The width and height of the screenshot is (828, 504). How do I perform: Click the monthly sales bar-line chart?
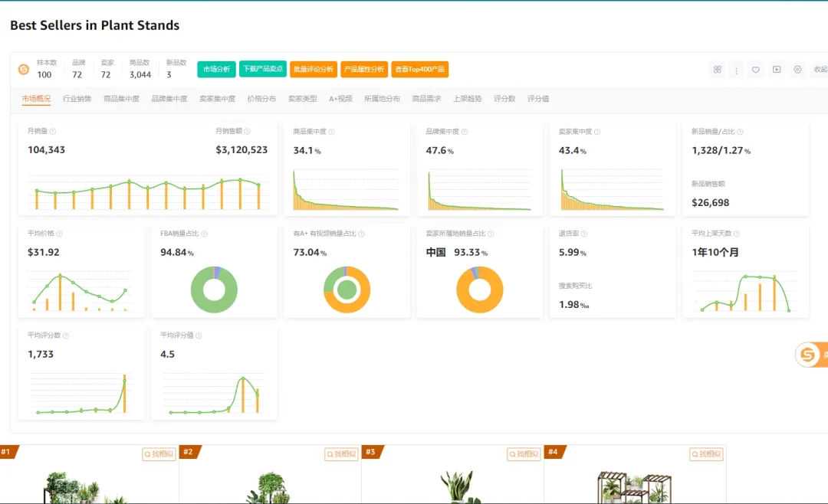[x=148, y=192]
